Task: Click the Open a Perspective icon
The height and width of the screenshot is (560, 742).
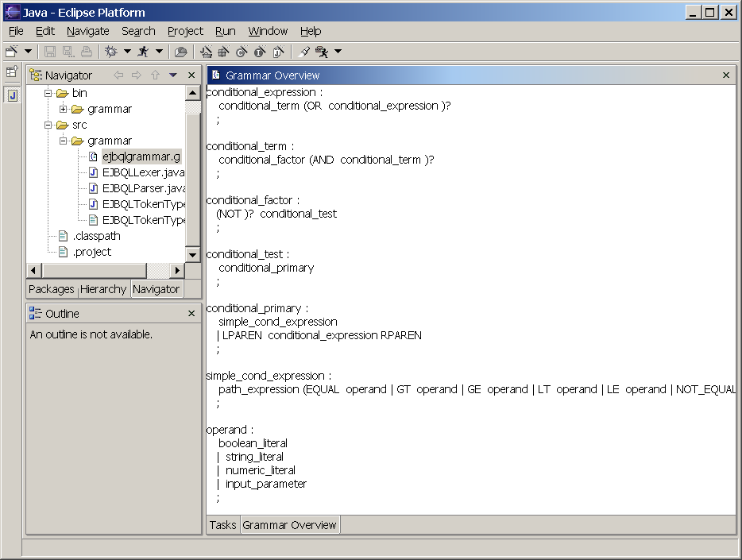Action: tap(12, 72)
